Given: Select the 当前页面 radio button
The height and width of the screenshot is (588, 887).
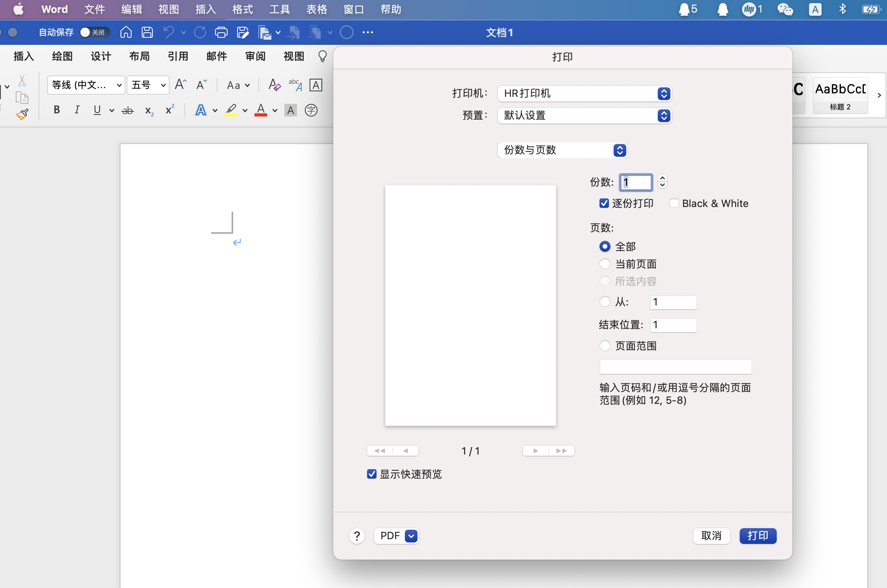Looking at the screenshot, I should click(x=605, y=264).
